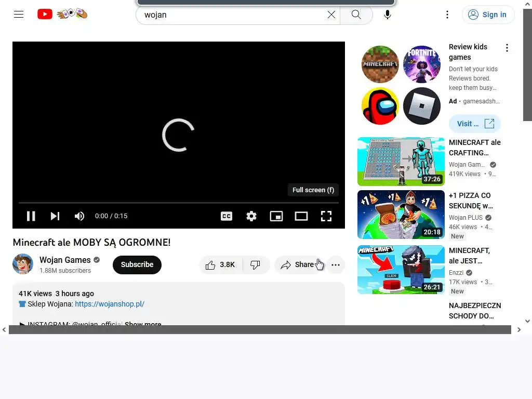Open the Wojan Games channel name link

pyautogui.click(x=65, y=260)
